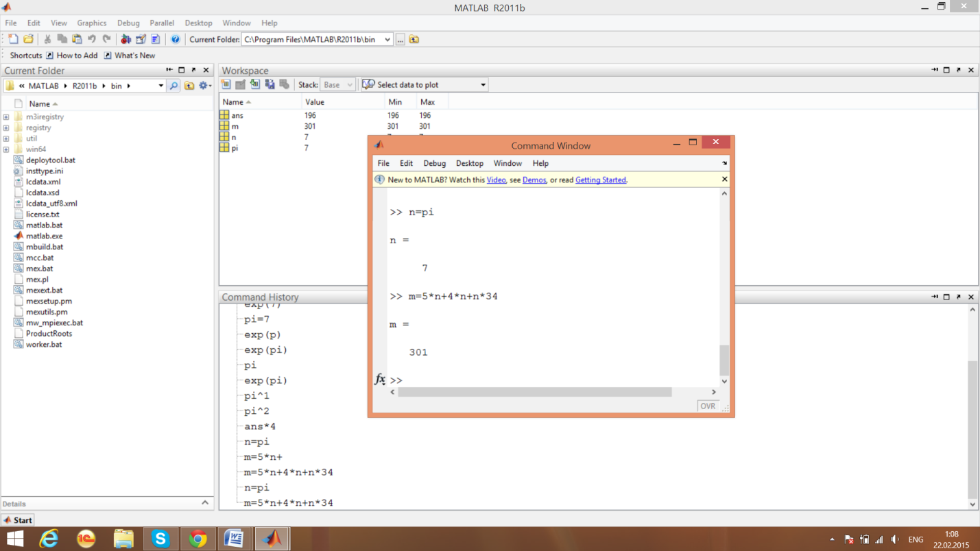Open the Demos link in the info bar
This screenshot has width=980, height=551.
[x=534, y=180]
